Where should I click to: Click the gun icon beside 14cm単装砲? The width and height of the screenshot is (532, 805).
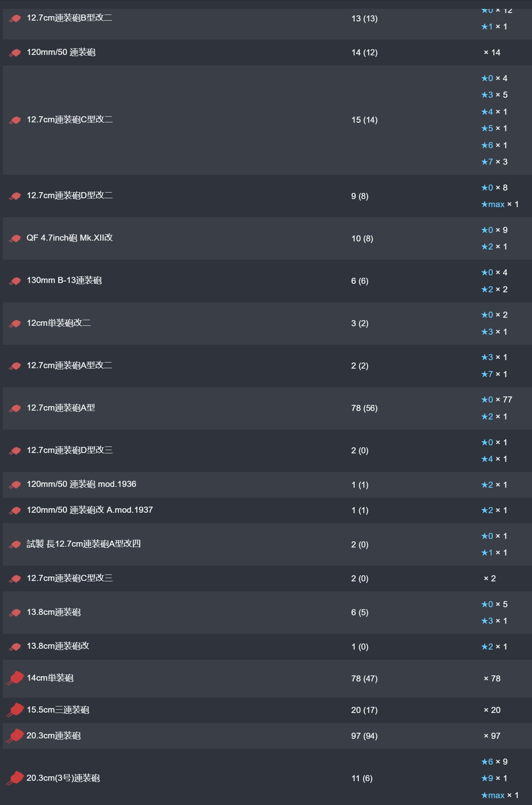coord(15,678)
